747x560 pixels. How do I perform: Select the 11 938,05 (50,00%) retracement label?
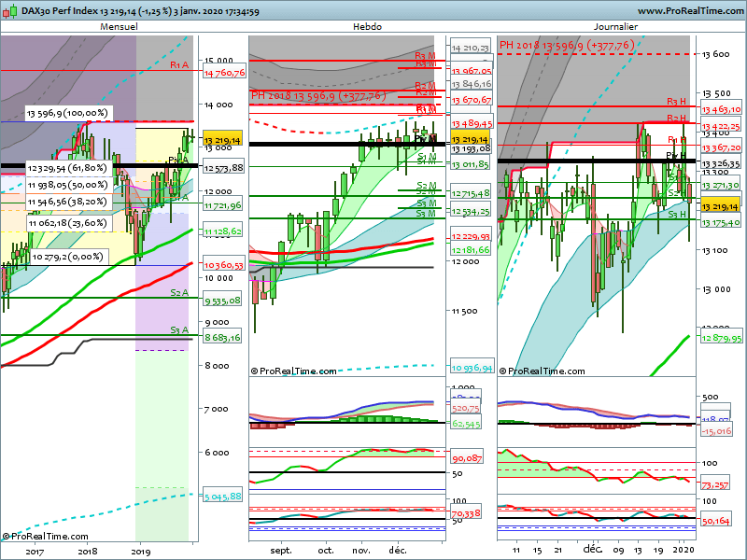coord(67,185)
